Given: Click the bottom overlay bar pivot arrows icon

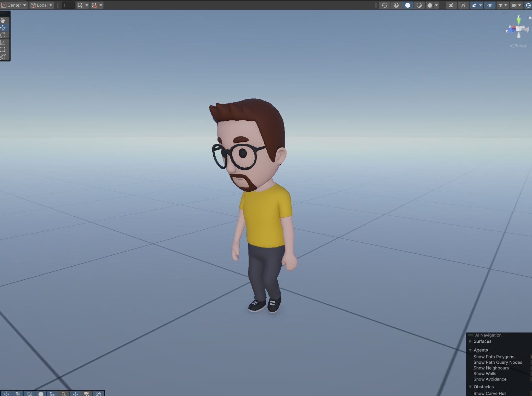Looking at the screenshot, I should click(x=75, y=394).
